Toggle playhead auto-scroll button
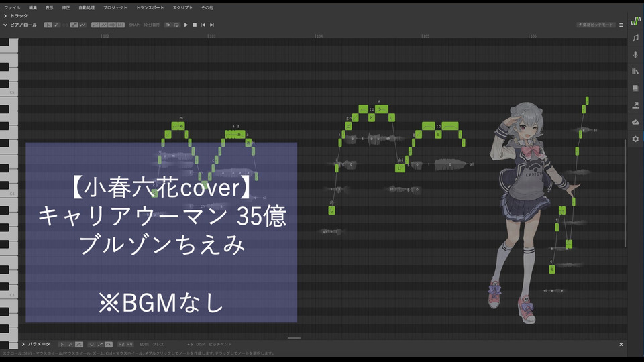The image size is (644, 362). click(x=168, y=25)
